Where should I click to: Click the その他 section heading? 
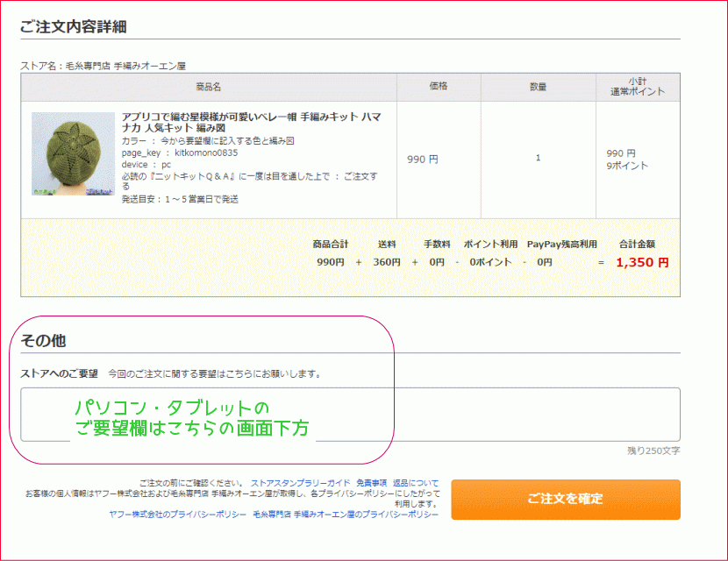pyautogui.click(x=43, y=340)
